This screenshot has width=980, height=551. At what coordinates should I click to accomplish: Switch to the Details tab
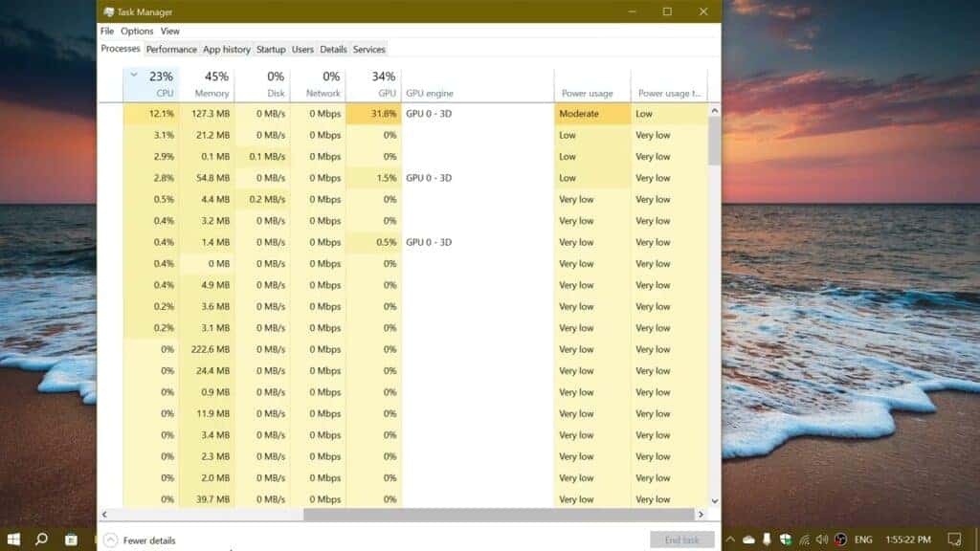click(333, 50)
